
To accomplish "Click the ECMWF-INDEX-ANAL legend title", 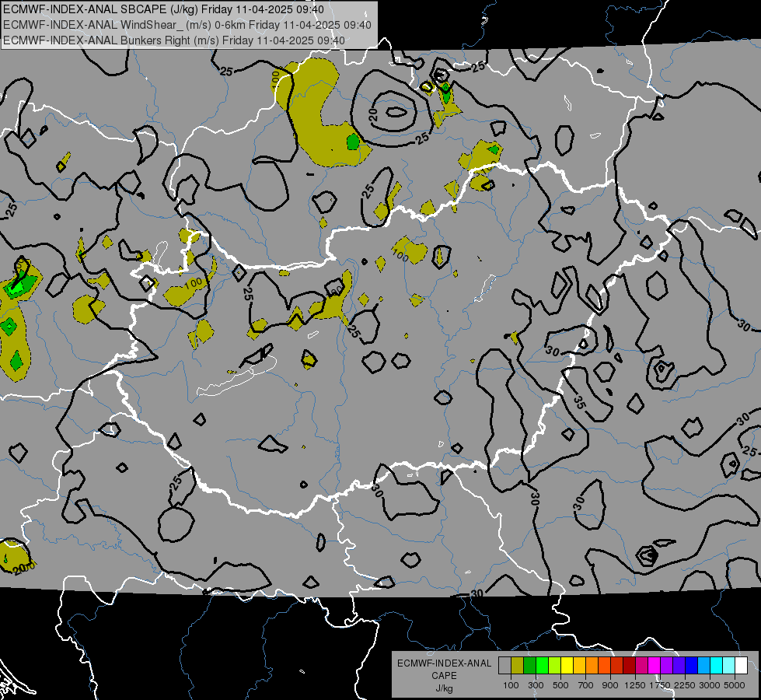I will point(444,663).
